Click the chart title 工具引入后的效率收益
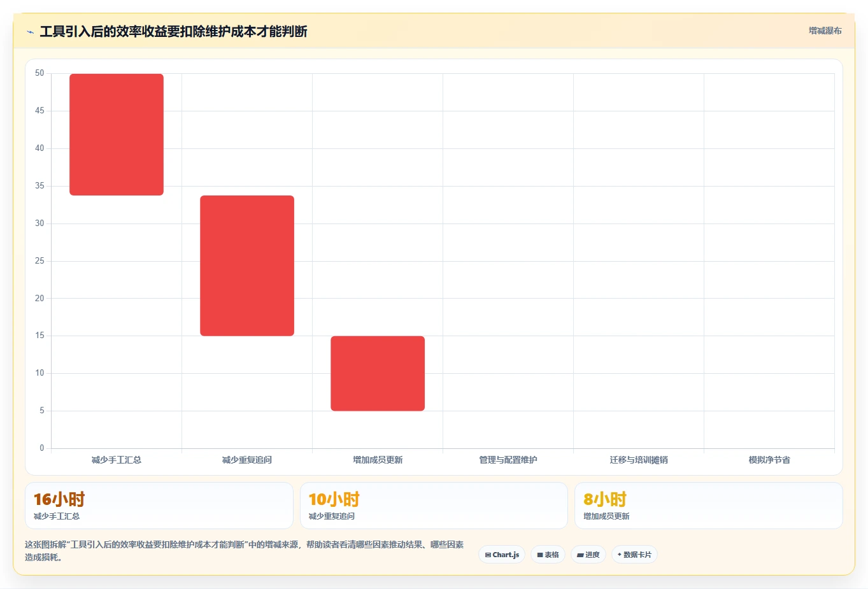The image size is (868, 589). tap(173, 31)
